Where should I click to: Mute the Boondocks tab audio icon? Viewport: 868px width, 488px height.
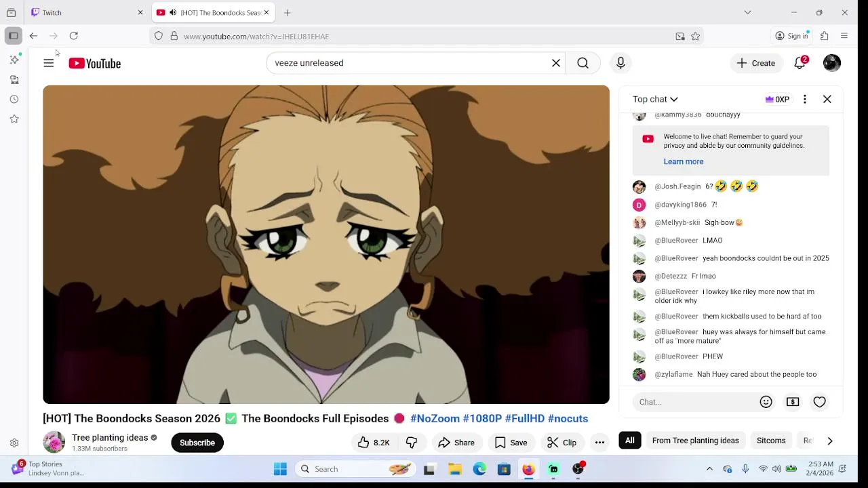click(173, 12)
